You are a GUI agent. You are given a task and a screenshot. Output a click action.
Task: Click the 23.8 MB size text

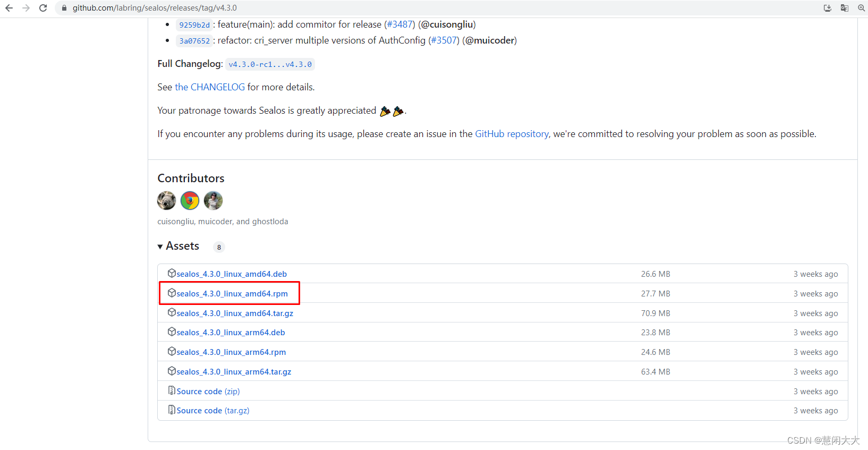(x=656, y=333)
